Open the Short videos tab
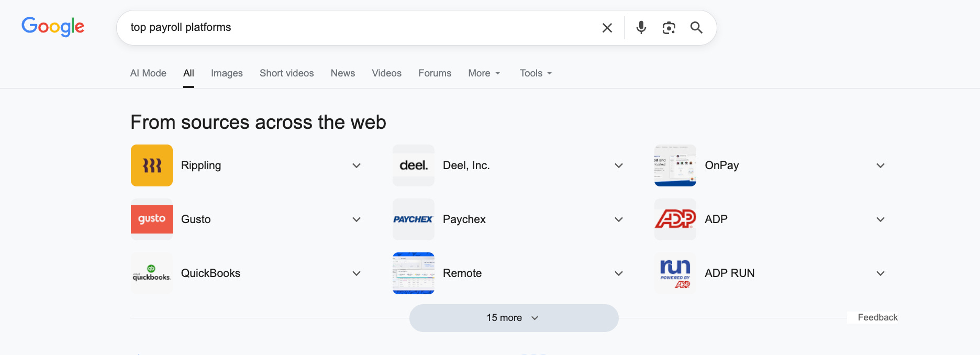Viewport: 980px width, 355px height. click(x=287, y=73)
